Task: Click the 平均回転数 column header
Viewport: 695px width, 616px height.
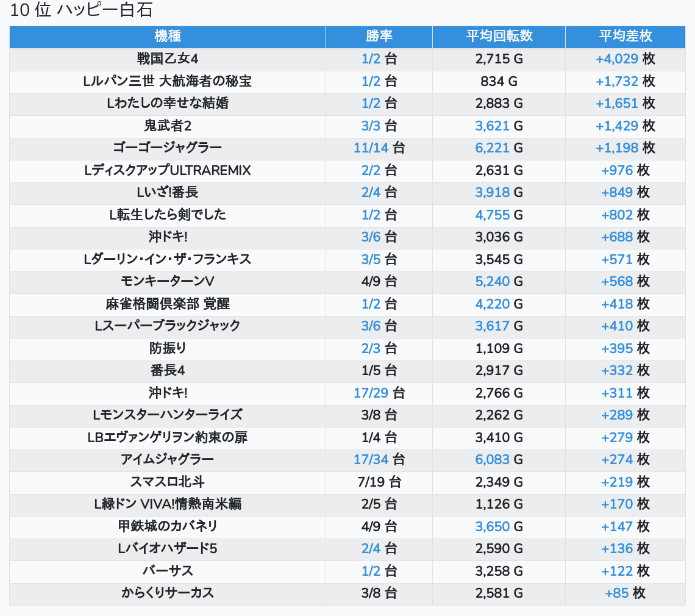Action: [499, 37]
